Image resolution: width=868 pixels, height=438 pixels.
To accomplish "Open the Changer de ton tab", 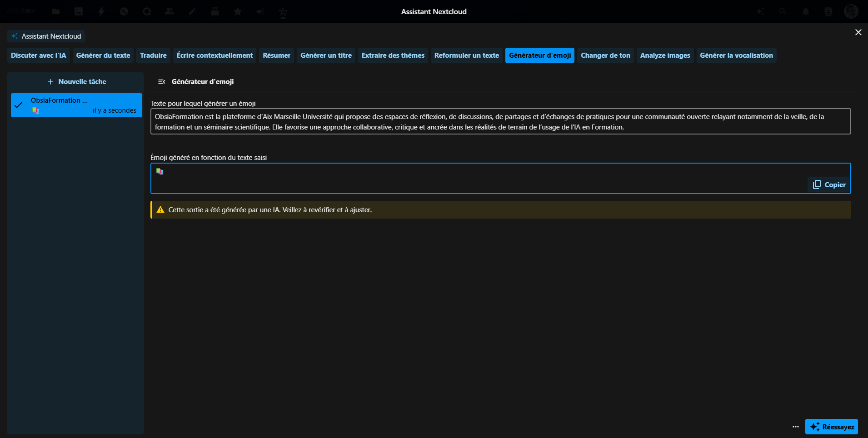I will click(x=605, y=55).
